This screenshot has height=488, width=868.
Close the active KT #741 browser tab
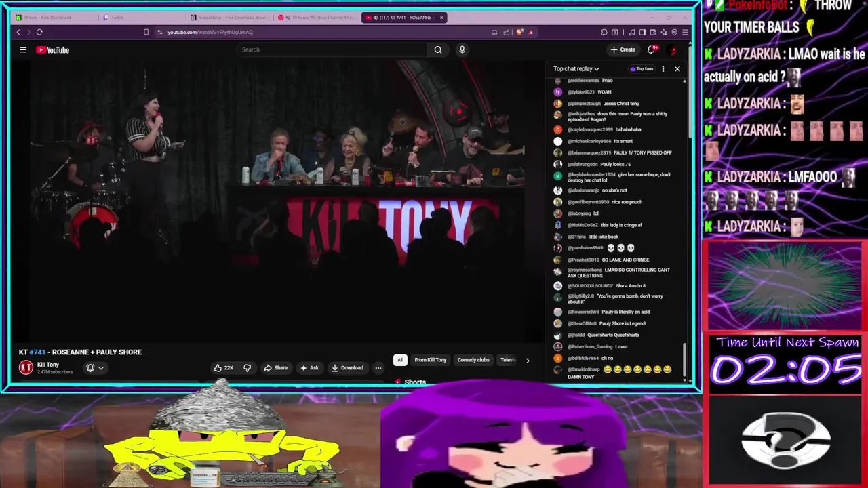(x=441, y=18)
